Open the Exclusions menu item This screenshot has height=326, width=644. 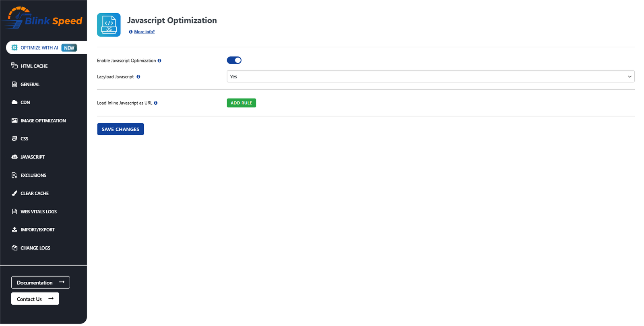(x=33, y=175)
